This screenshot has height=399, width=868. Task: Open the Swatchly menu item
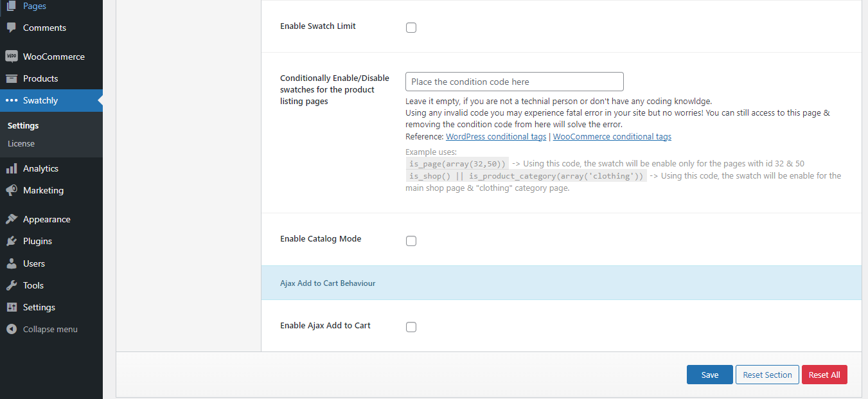click(x=40, y=100)
